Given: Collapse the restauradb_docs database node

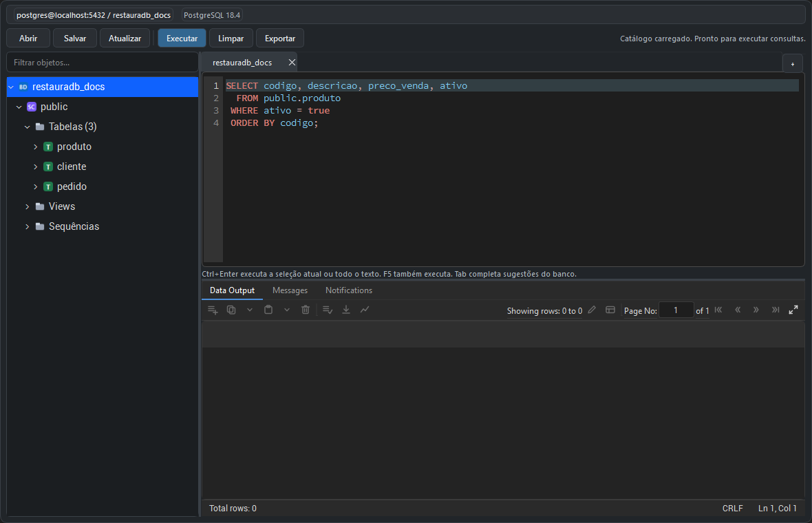Looking at the screenshot, I should point(11,87).
